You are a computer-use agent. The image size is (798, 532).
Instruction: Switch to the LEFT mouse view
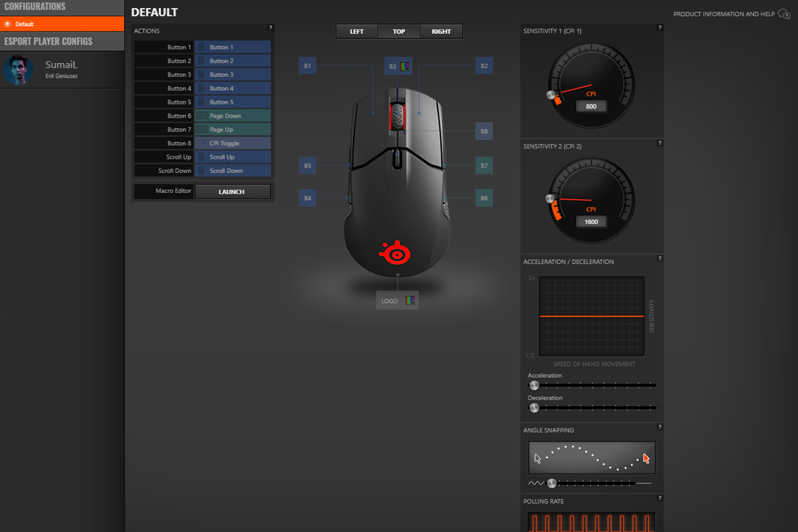(x=357, y=31)
